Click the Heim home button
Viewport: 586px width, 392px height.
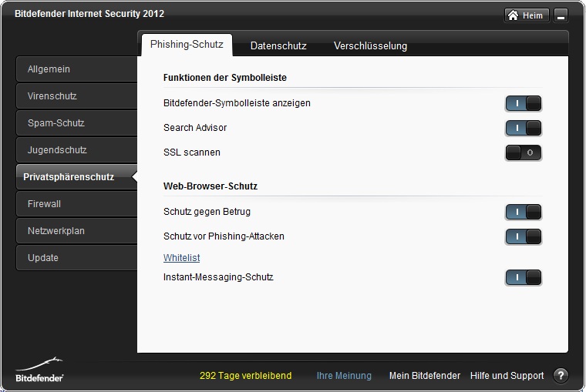coord(527,15)
